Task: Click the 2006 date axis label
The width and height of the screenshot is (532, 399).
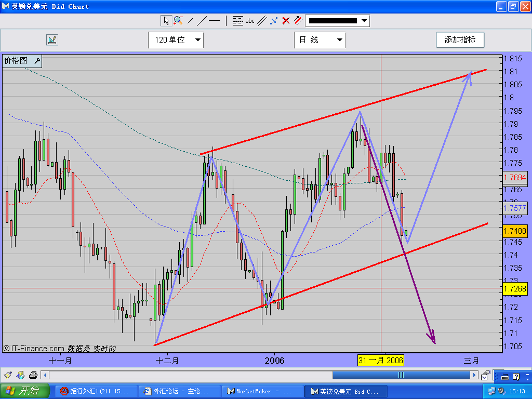Action: pos(274,361)
